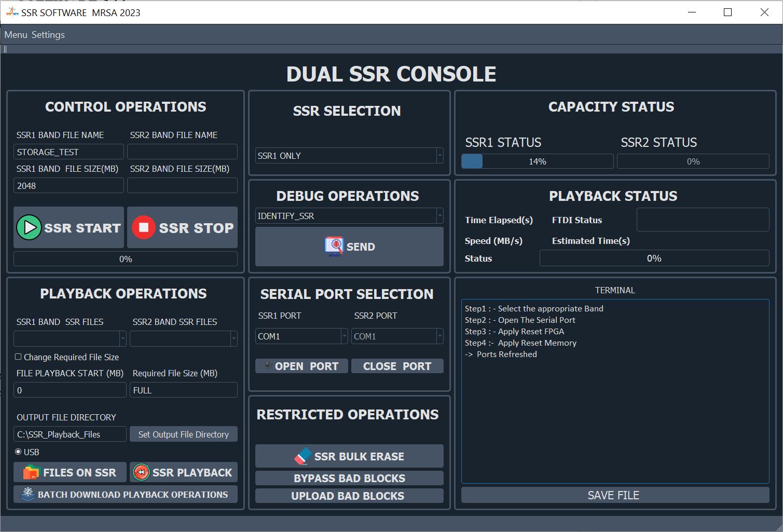The image size is (783, 532).
Task: Open the SSR SELECTION dropdown showing SSR1 ONLY
Action: click(x=439, y=155)
